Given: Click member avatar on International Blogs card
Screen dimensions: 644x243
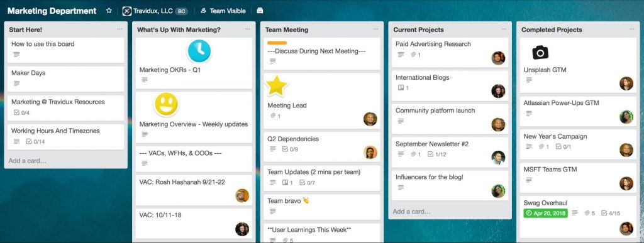Looking at the screenshot, I should [498, 91].
